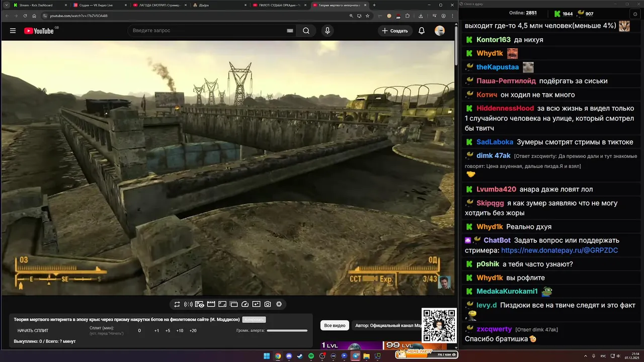
Task: Go to the YouTube home logo
Action: (x=39, y=31)
